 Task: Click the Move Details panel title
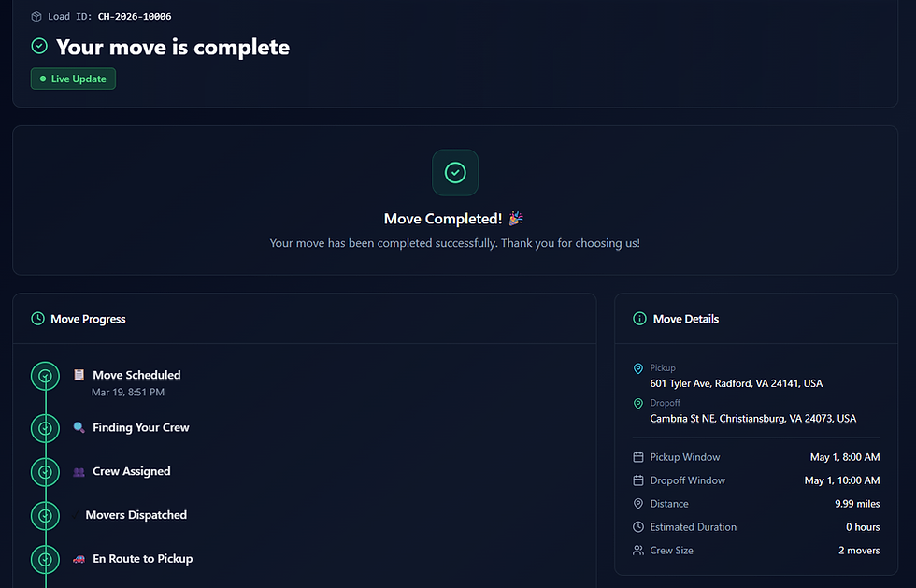click(686, 319)
